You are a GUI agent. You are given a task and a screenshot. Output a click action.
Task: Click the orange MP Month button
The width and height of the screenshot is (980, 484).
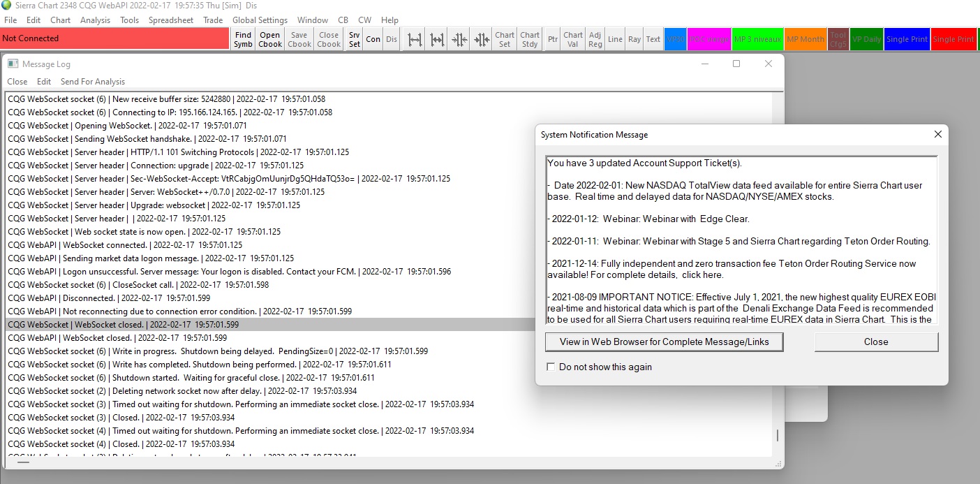click(x=805, y=39)
